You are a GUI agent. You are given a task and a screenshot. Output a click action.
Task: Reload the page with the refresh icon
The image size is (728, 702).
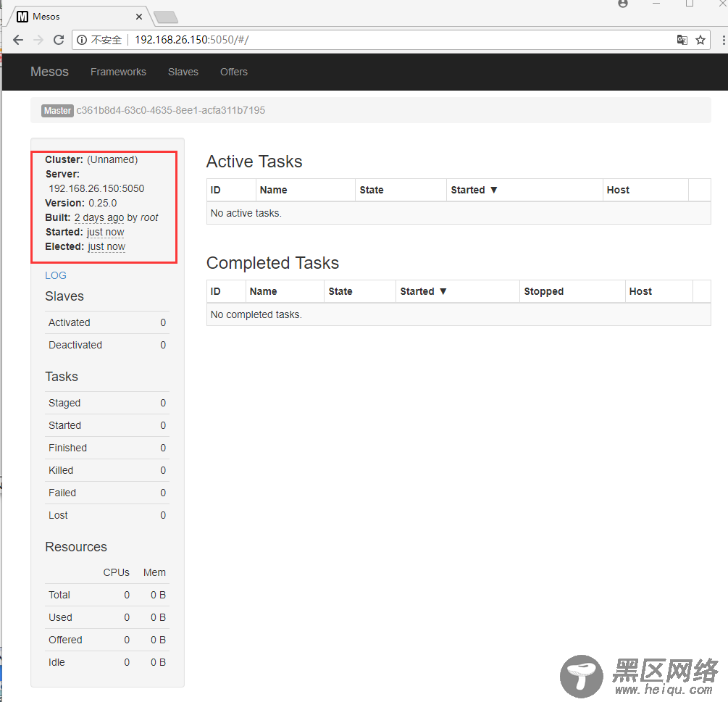tap(59, 40)
